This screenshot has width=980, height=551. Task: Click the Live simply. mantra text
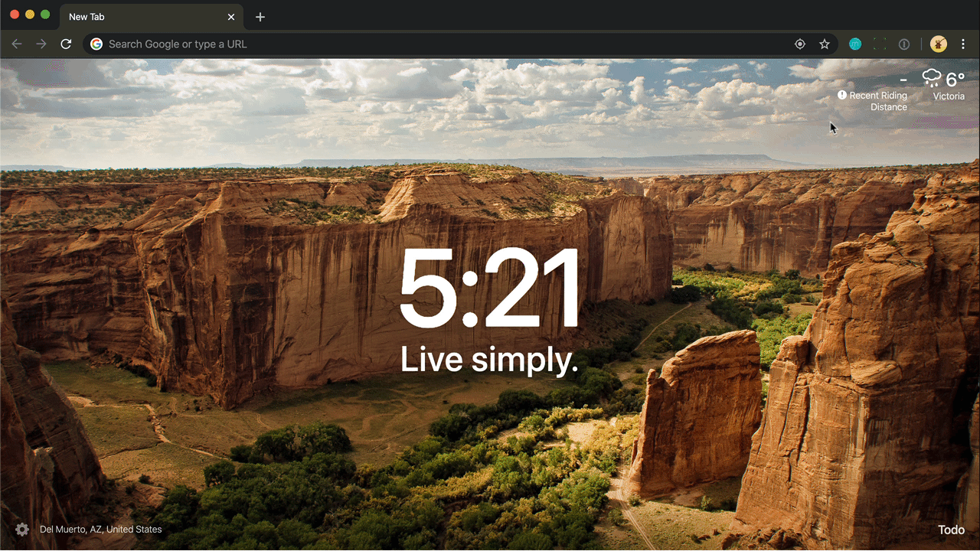489,360
